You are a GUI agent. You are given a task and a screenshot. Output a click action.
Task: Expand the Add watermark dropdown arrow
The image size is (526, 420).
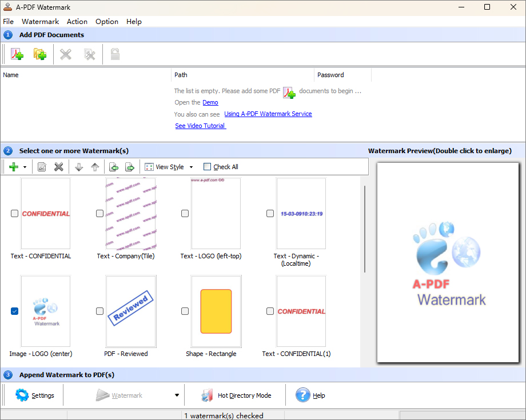tap(25, 167)
